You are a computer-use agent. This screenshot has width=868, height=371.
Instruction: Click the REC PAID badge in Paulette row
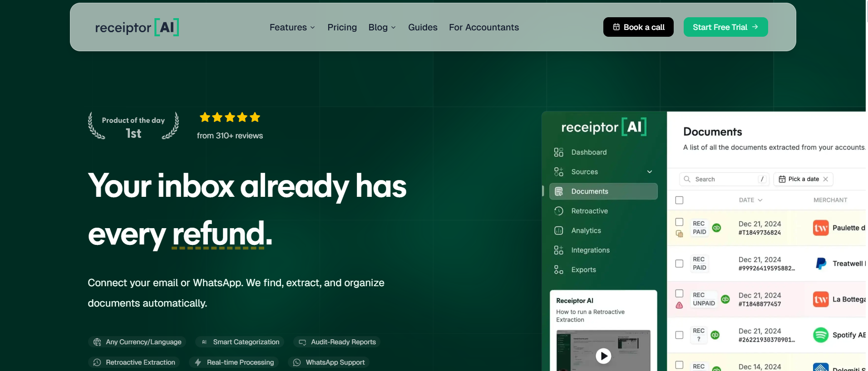pyautogui.click(x=699, y=228)
